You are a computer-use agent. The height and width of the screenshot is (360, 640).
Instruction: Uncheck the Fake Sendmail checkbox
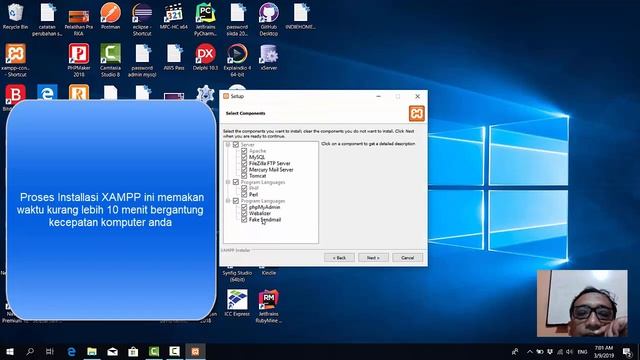244,220
